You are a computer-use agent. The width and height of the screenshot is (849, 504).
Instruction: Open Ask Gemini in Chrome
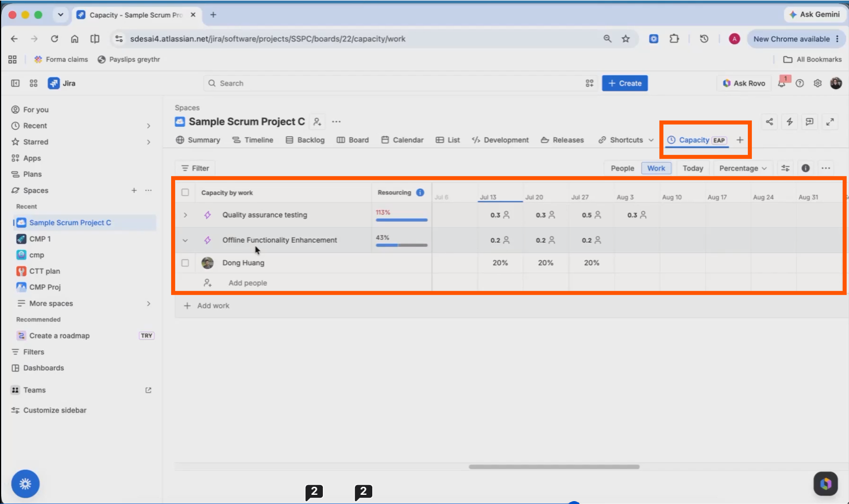[815, 14]
